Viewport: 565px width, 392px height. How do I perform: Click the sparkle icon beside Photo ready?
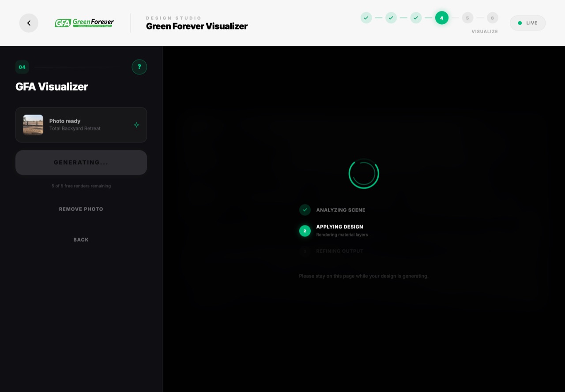click(136, 125)
